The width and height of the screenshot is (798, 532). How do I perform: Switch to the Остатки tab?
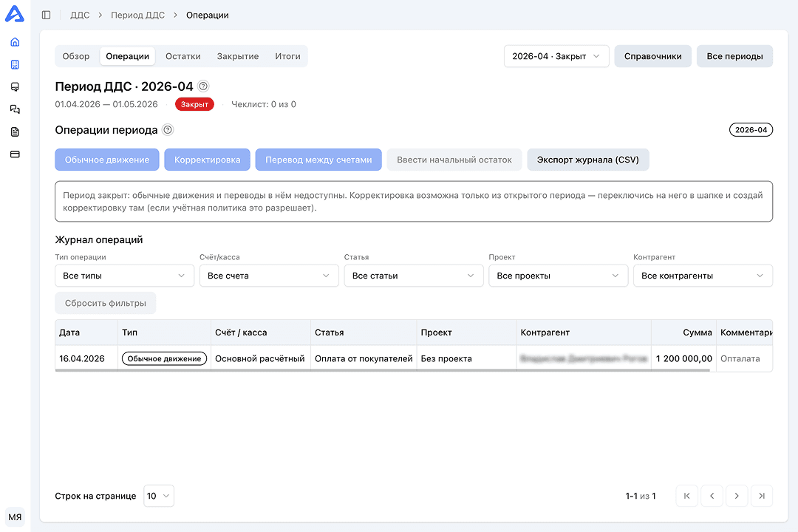(x=183, y=56)
